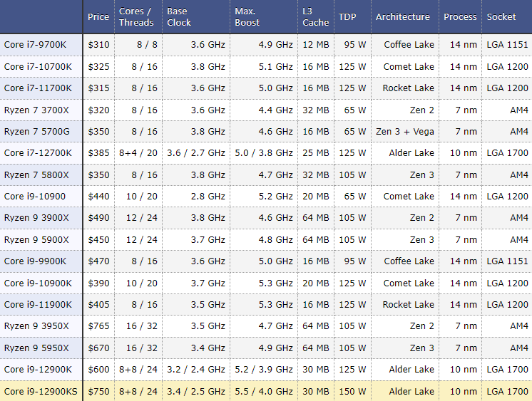Click 8+8 / 24 cores in Core i9-12900K row
Viewport: 532px width, 401px height.
pos(138,369)
